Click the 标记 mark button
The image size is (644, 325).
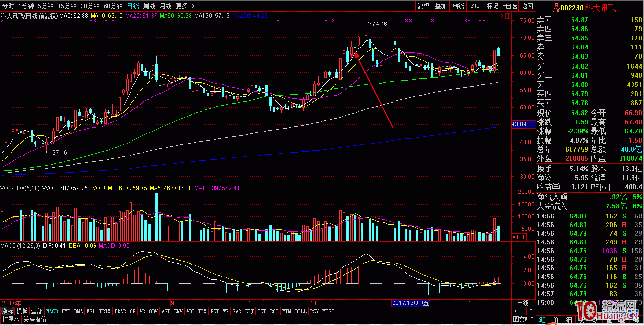[492, 6]
